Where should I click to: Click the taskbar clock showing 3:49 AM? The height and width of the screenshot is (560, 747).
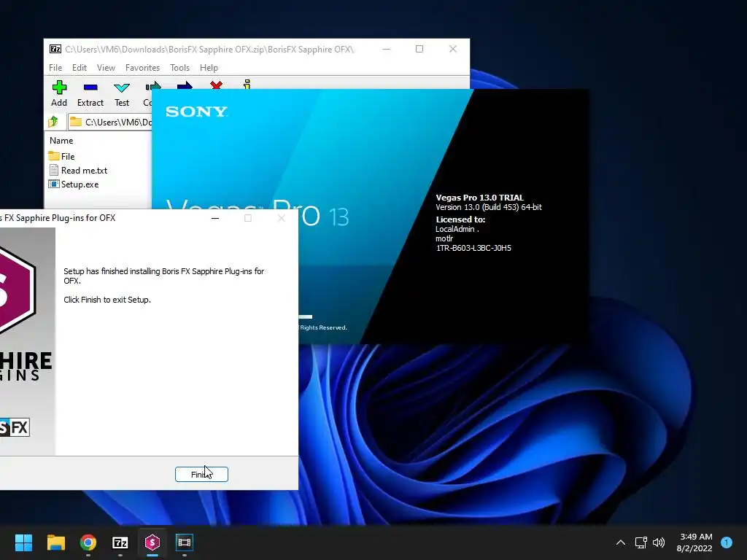694,542
